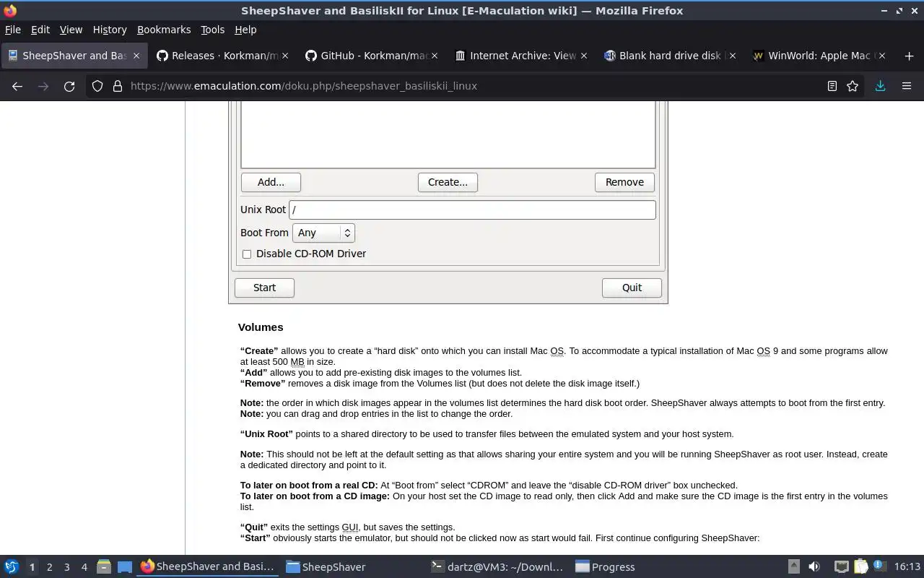
Task: Click the abbreviation GUI in the Quit line
Action: 349,527
